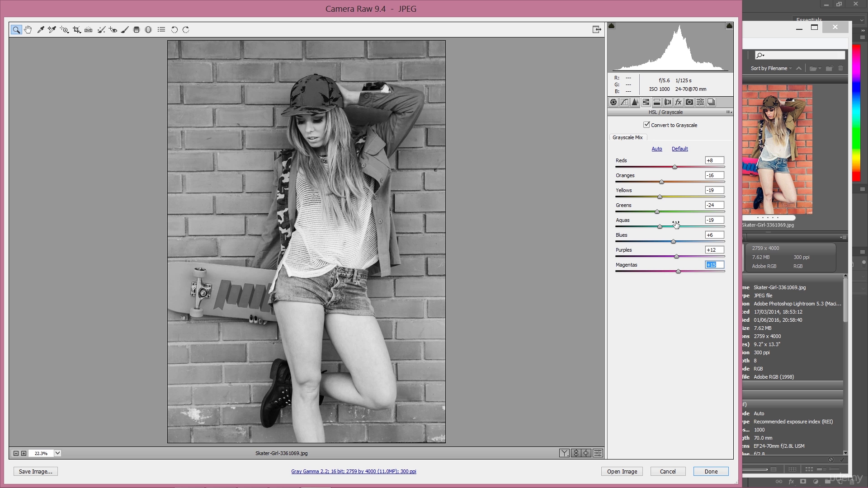The height and width of the screenshot is (488, 868).
Task: Click the Reds value input field
Action: coord(714,160)
